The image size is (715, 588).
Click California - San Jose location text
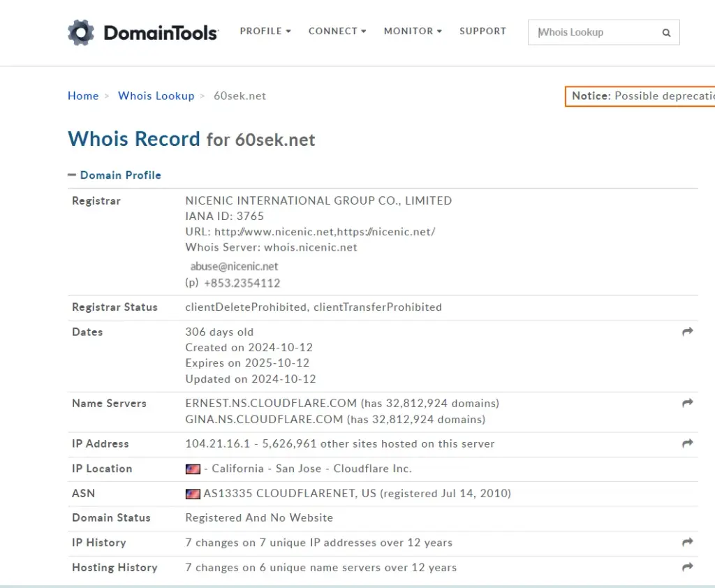coord(266,469)
